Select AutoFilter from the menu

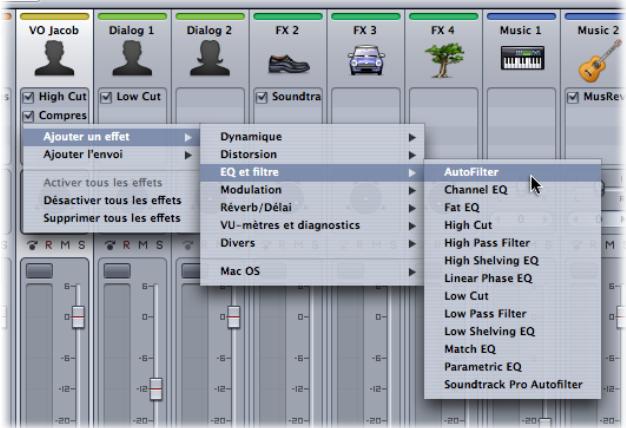click(x=513, y=172)
